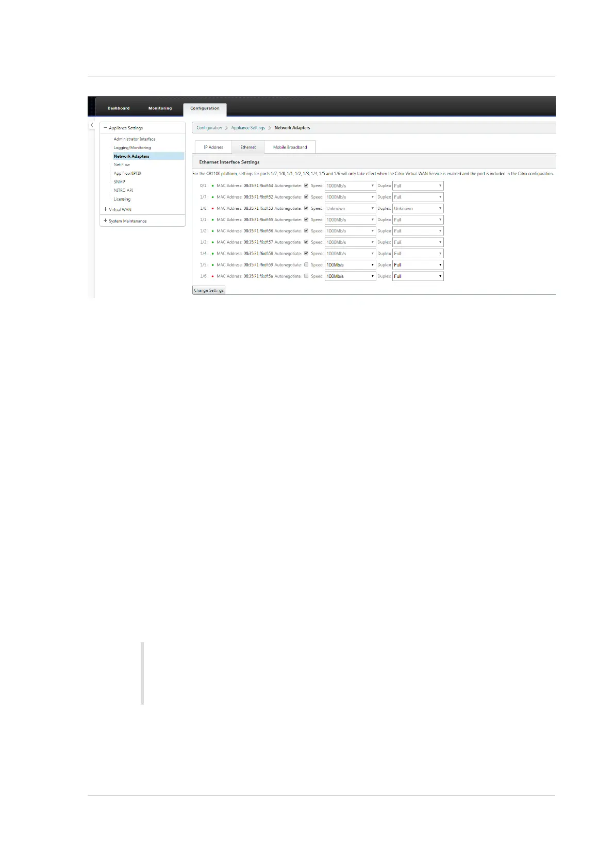Viewport: 614px width, 868px height.
Task: Open Net Flow in the sidebar
Action: pyautogui.click(x=122, y=165)
